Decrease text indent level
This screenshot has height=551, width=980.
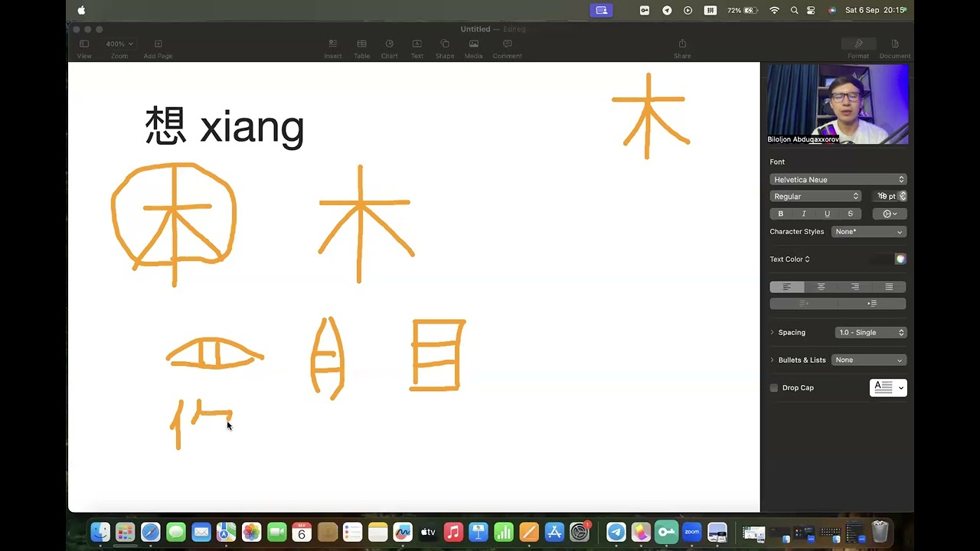pos(804,303)
